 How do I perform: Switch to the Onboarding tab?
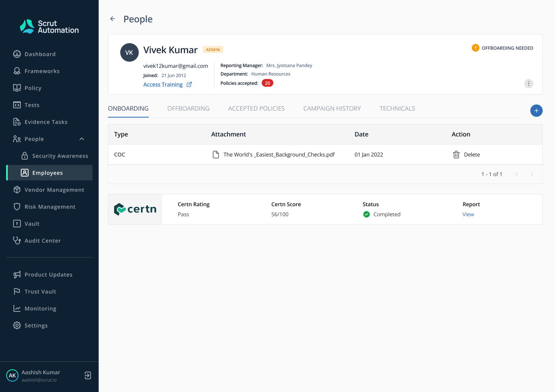[x=128, y=109]
